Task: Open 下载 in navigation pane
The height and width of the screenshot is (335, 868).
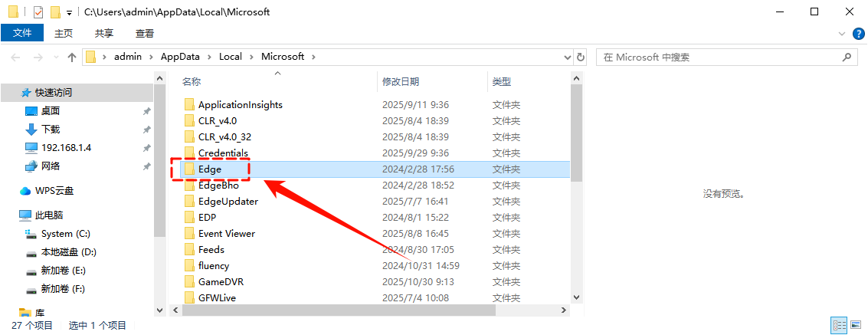Action: (x=51, y=129)
